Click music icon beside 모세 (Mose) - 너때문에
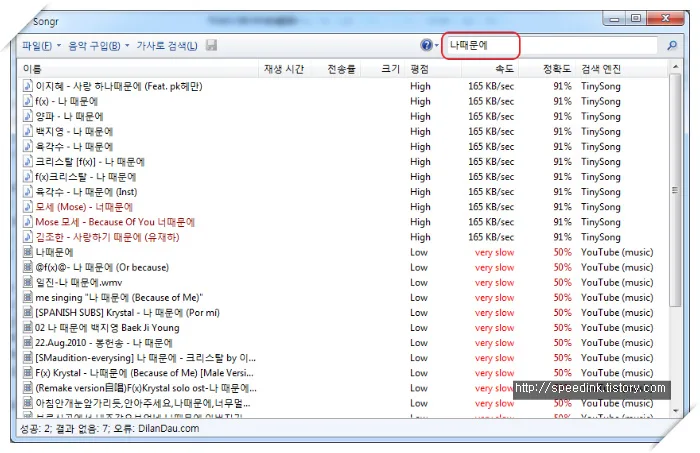Image resolution: width=700 pixels, height=453 pixels. click(28, 207)
